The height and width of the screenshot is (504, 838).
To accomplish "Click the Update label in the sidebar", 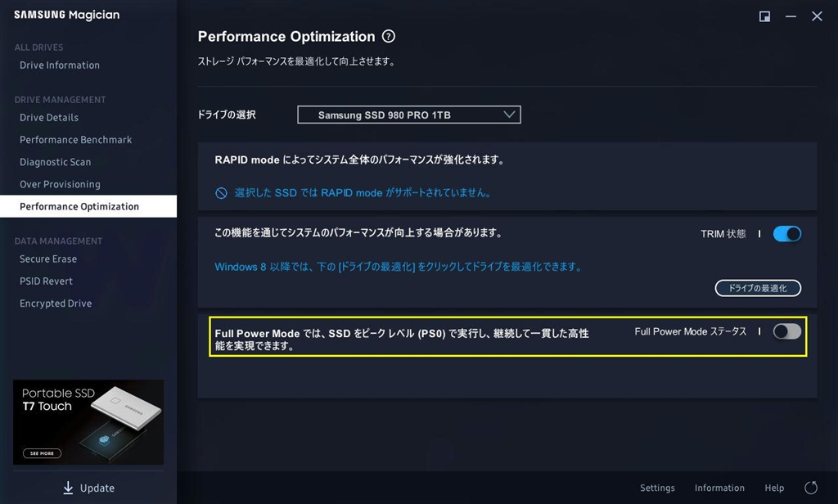I will pos(97,488).
